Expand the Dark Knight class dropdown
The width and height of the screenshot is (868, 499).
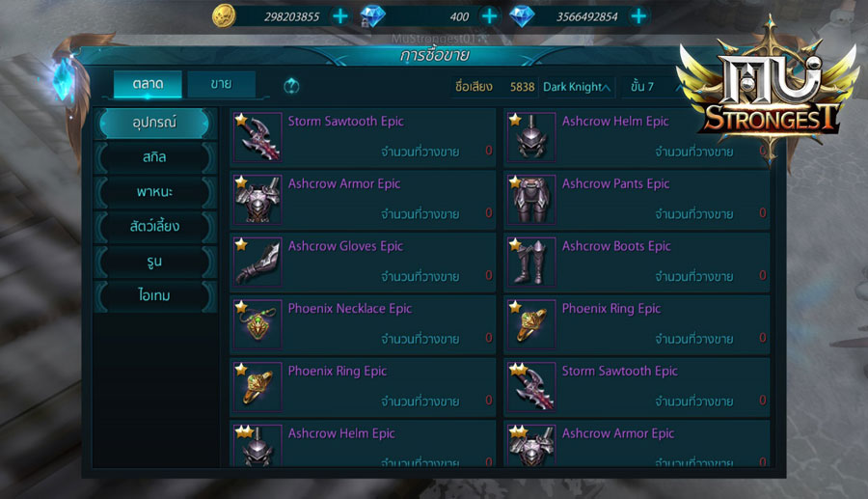coord(578,87)
